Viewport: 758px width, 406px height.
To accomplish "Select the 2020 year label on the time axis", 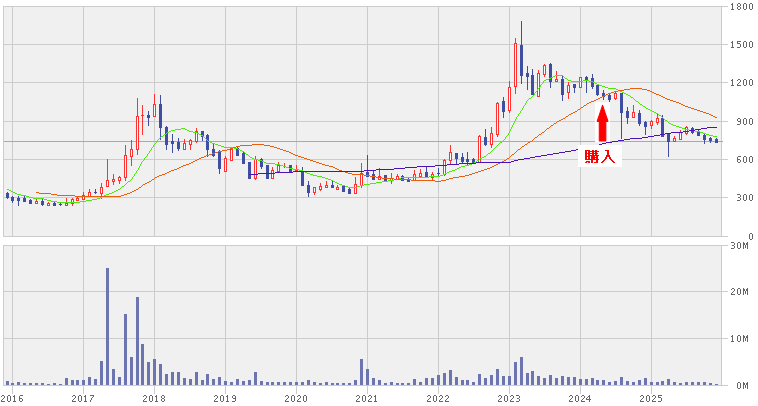I will [296, 398].
